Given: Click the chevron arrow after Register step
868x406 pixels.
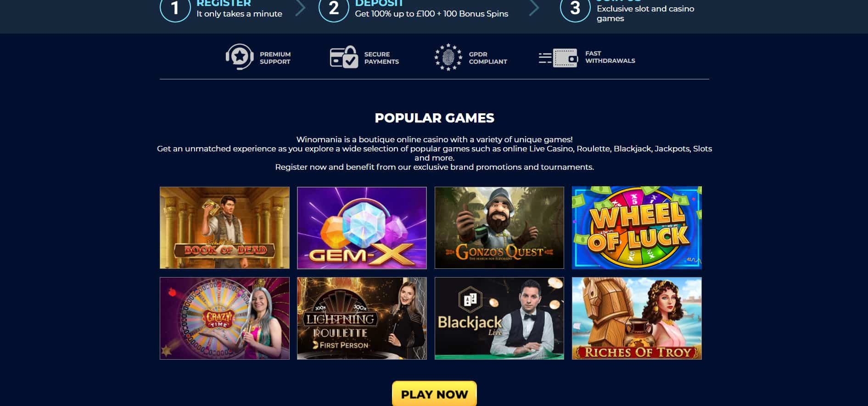Looking at the screenshot, I should coord(300,8).
